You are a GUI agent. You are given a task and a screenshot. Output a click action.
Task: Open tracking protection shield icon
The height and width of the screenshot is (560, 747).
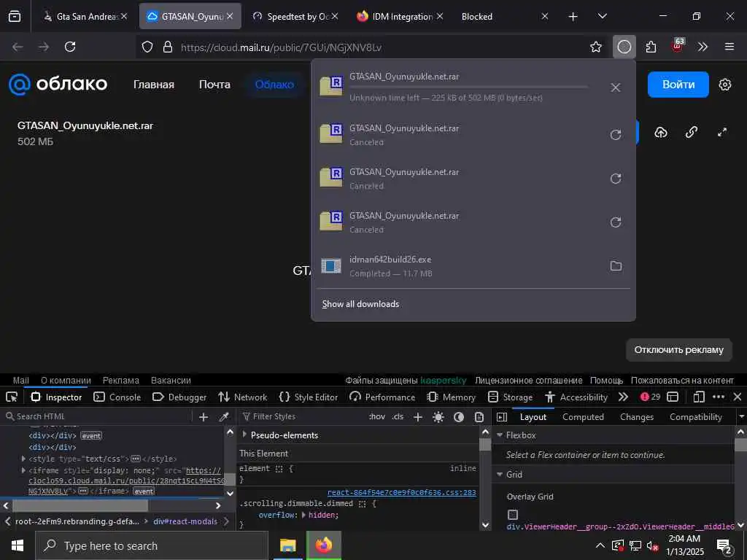point(147,47)
